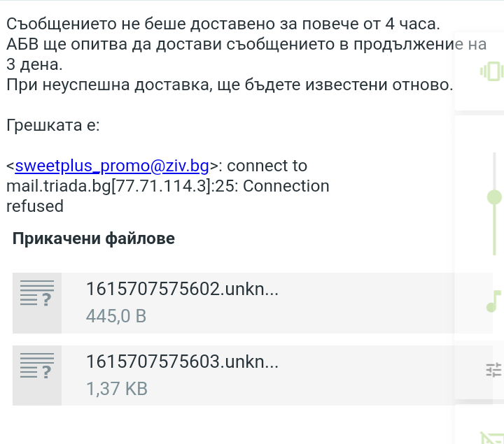Tap the 1,37 KB file size label

[117, 389]
